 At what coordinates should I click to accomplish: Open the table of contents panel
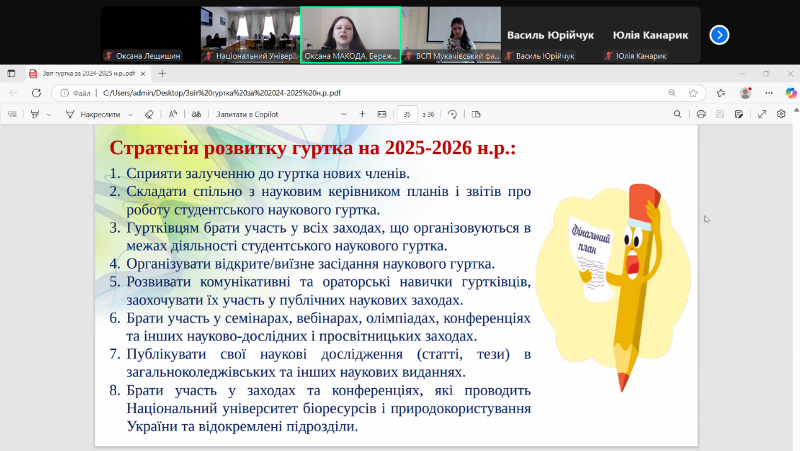click(x=12, y=114)
